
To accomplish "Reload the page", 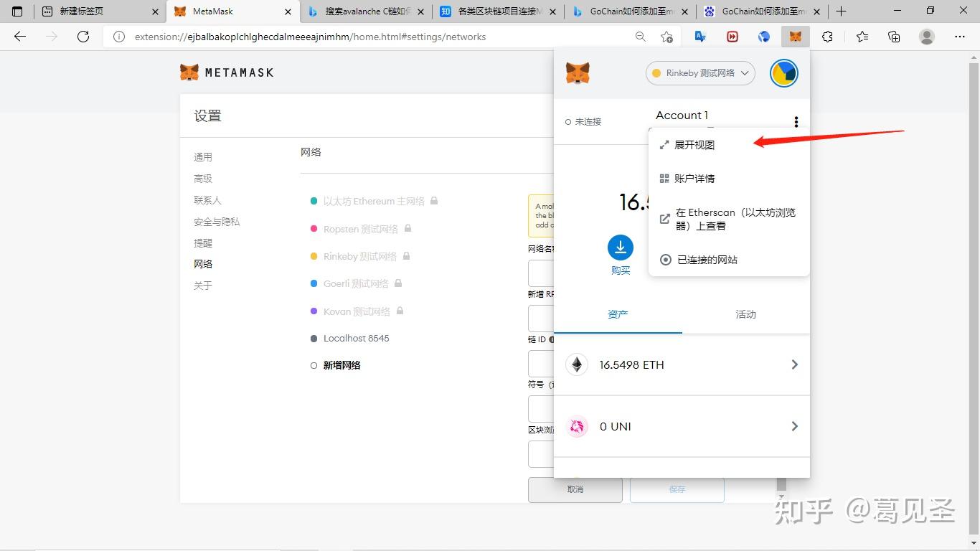I will point(83,37).
